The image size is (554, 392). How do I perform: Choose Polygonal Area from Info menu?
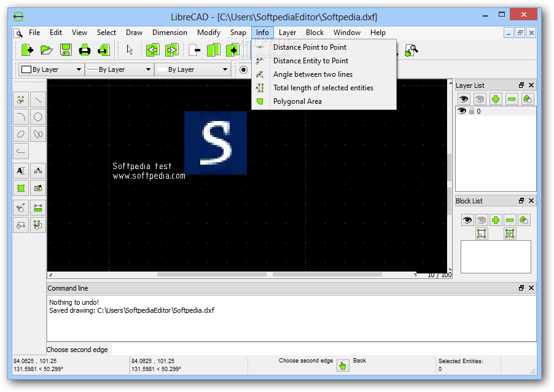(x=324, y=101)
